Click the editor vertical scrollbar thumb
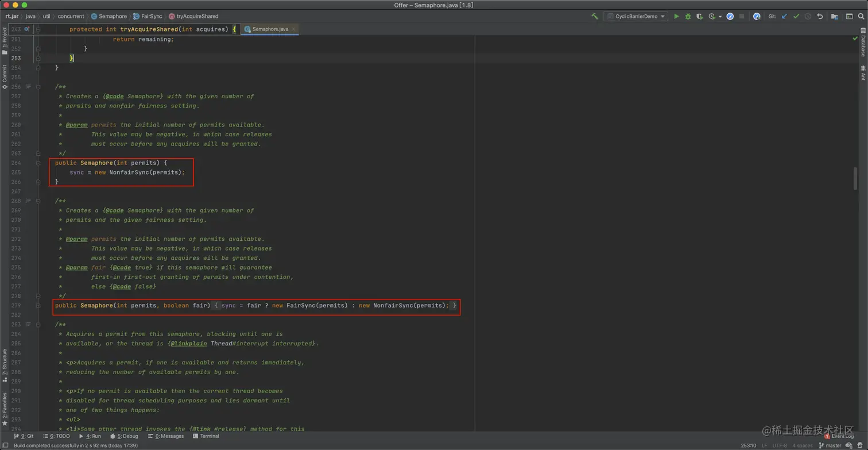 point(855,179)
